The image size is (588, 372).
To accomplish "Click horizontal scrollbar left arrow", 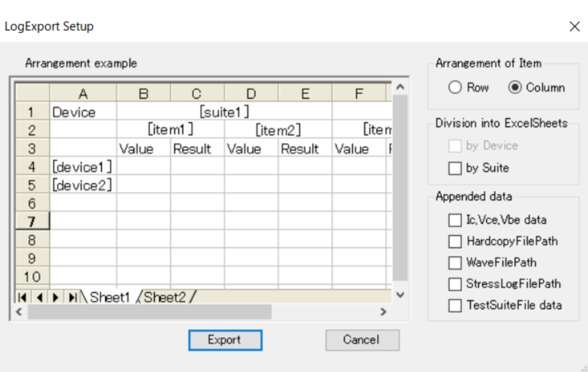I will pyautogui.click(x=19, y=312).
